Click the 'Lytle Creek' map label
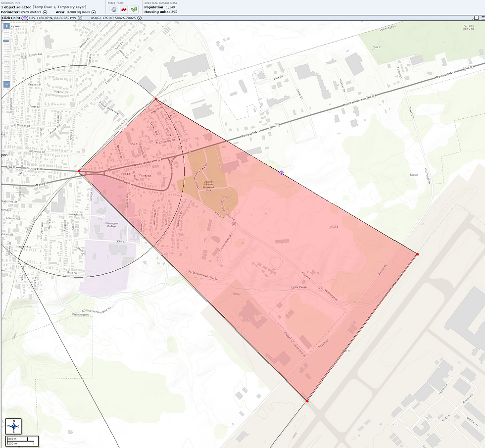This screenshot has width=485, height=448. (x=299, y=288)
